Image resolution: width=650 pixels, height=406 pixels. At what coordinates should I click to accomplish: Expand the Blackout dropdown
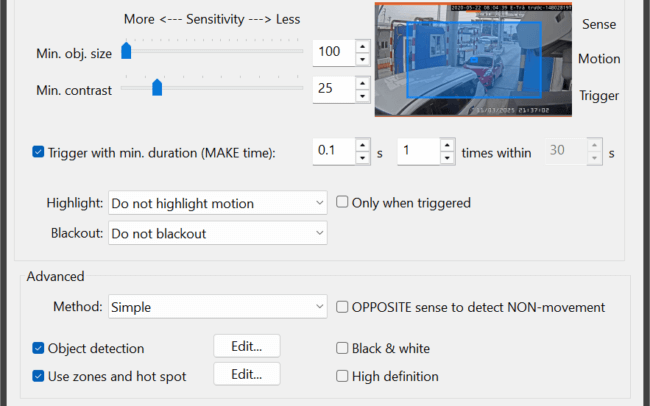point(218,233)
